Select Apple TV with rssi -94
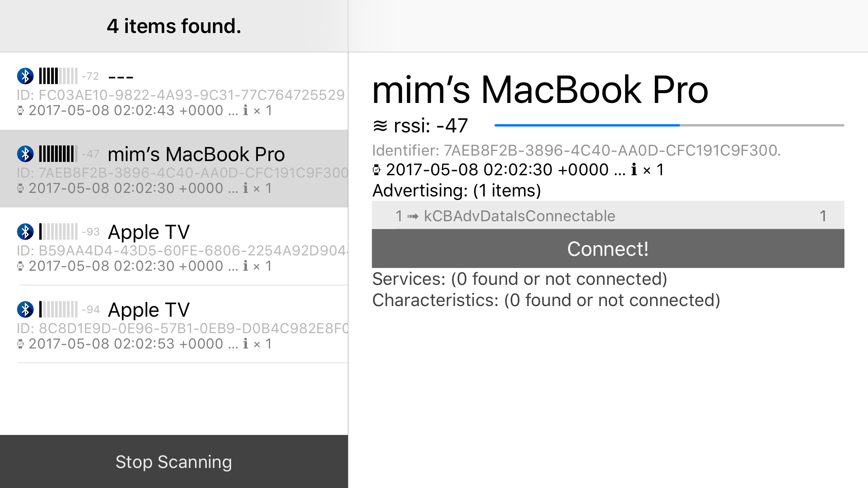 (174, 324)
